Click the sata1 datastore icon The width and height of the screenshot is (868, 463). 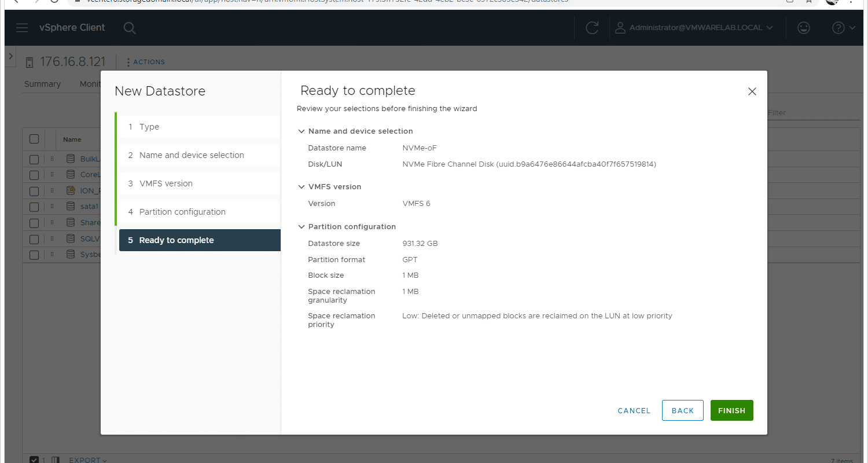coord(71,207)
